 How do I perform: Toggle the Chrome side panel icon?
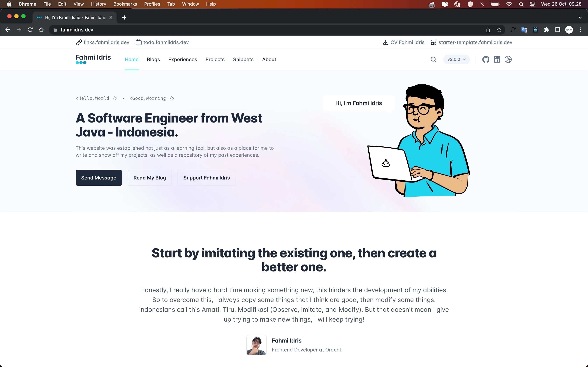(558, 30)
